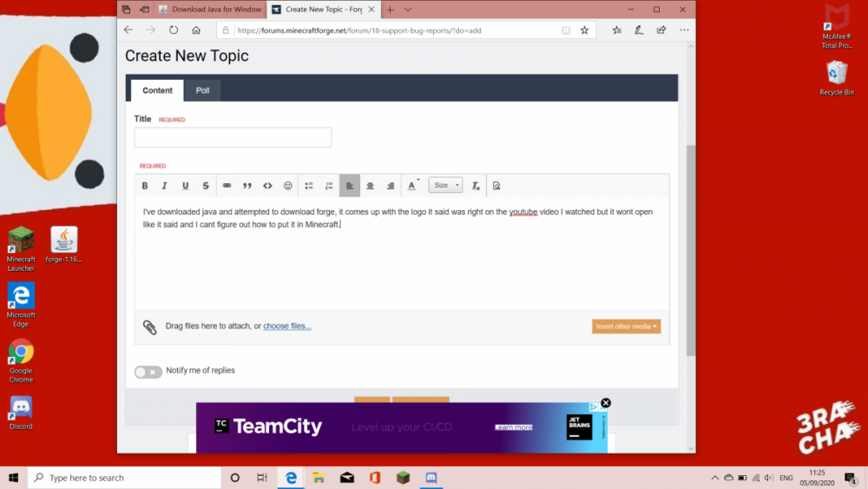Click the topic Title input field

pos(233,137)
